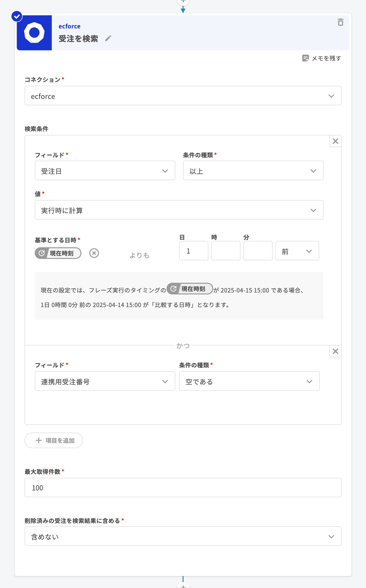
Task: Click plus icon above the step
Action: [183, 1]
